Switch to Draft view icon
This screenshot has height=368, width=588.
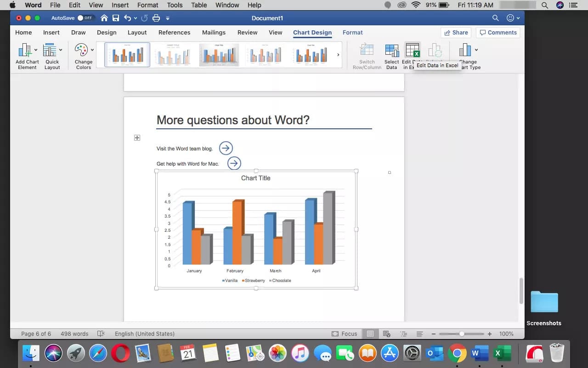click(x=419, y=333)
